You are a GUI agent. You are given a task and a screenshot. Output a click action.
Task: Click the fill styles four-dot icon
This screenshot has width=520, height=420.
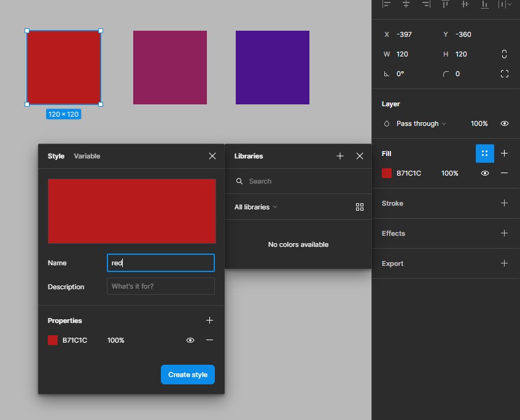tap(484, 154)
